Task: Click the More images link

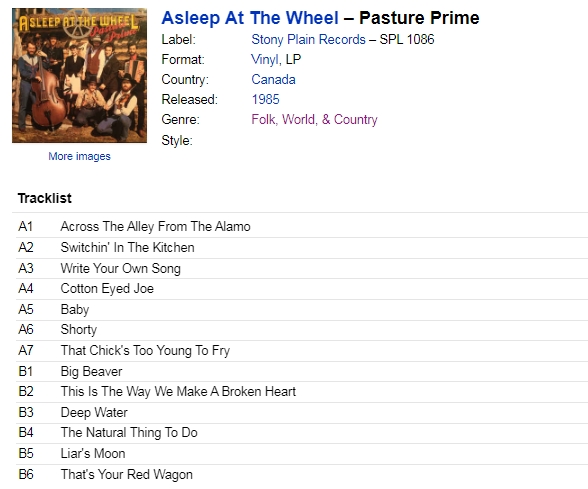Action: point(80,156)
